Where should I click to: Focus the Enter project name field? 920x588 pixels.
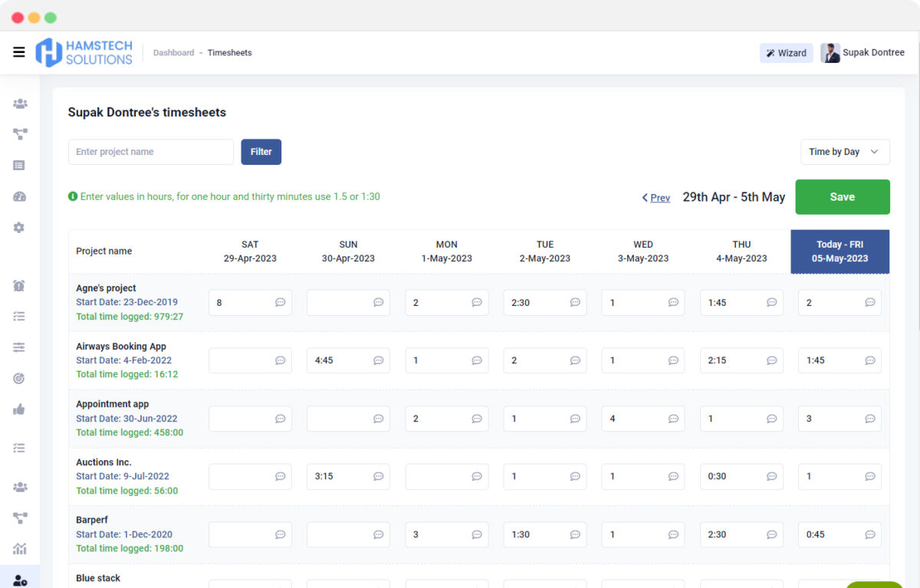pyautogui.click(x=151, y=152)
